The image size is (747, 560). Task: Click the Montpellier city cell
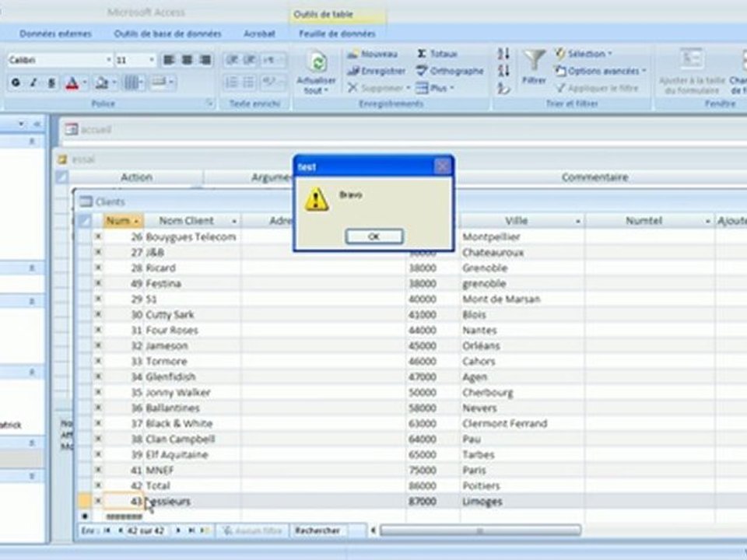522,236
